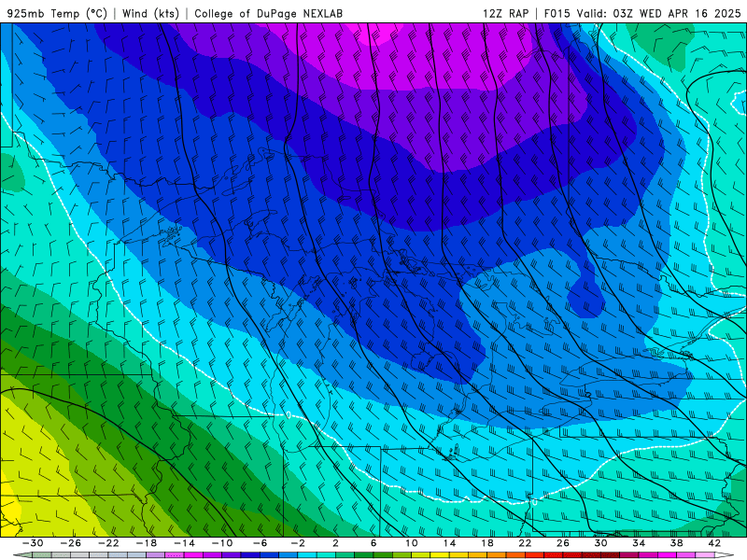Screen dimensions: 747x560
Task: Click the '2' value on the temperature scale
Action: pos(335,543)
